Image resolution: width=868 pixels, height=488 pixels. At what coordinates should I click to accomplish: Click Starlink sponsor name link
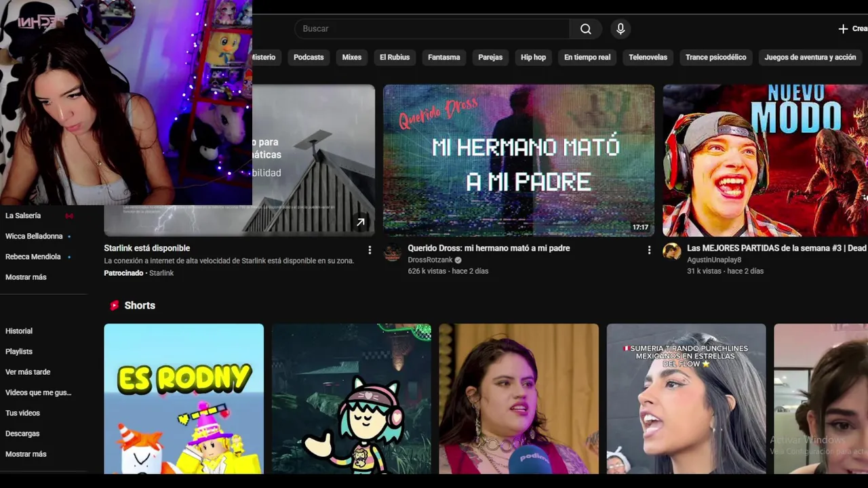point(161,273)
